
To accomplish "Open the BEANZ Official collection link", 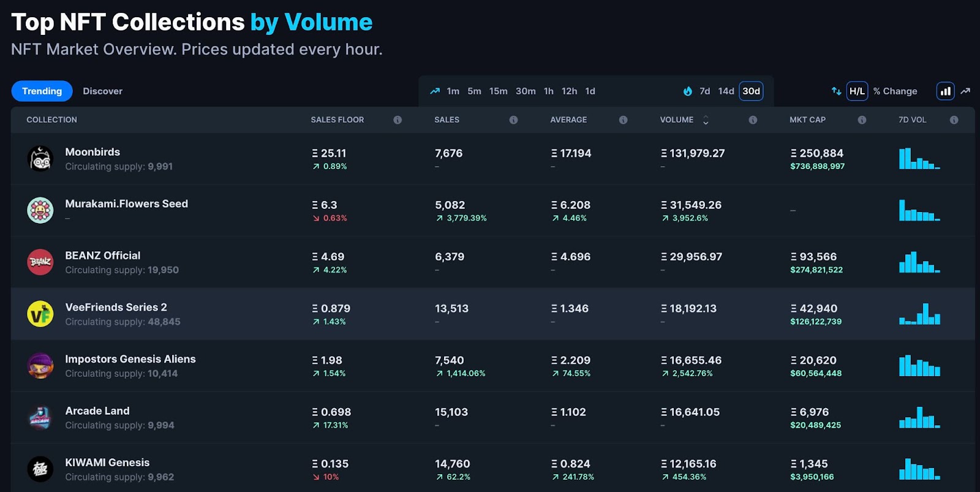I will (x=102, y=255).
